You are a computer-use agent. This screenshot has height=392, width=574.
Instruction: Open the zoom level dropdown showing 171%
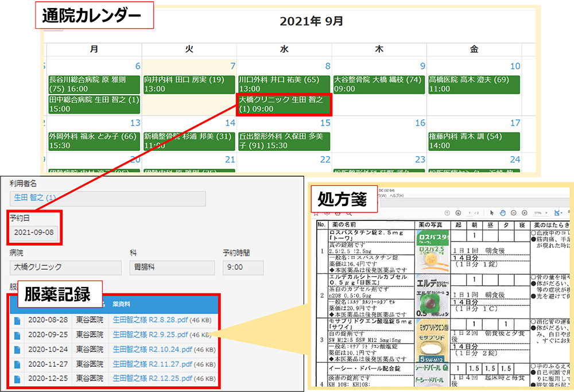point(537,212)
